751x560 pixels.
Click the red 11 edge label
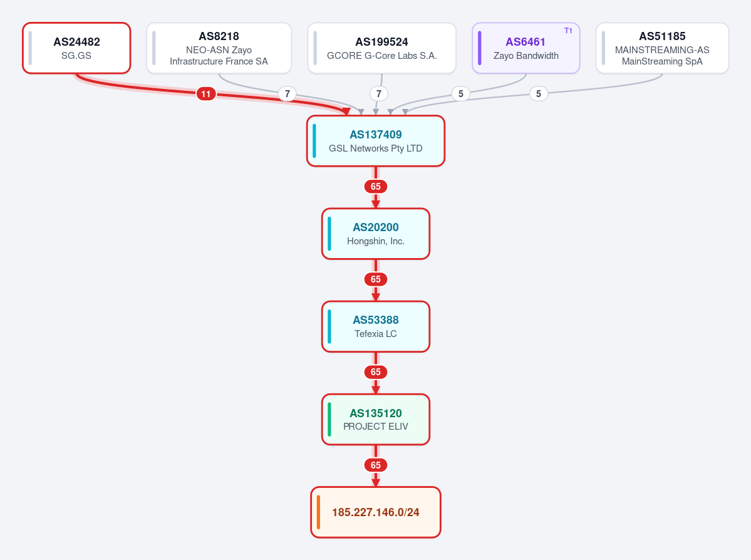point(206,94)
